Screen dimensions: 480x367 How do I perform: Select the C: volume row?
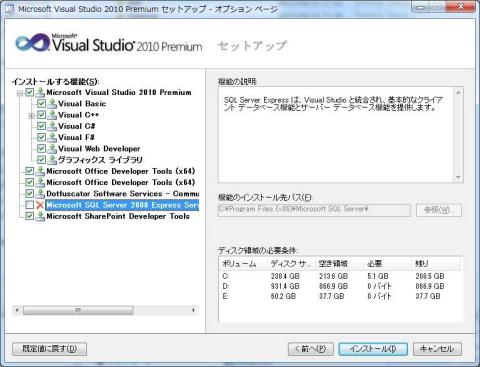[340, 276]
